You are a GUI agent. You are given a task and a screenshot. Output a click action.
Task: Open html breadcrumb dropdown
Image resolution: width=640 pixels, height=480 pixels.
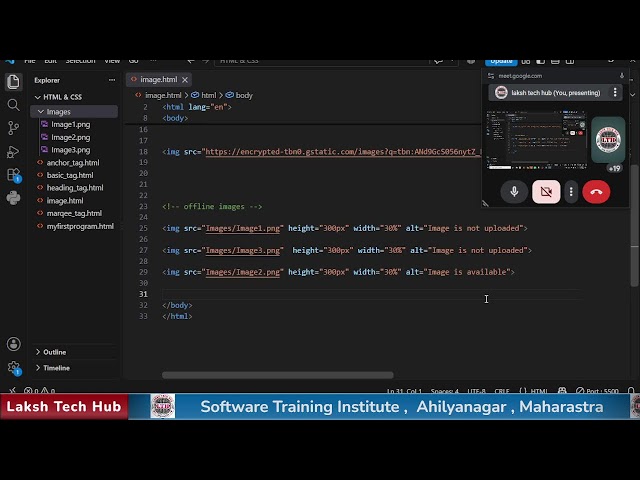[204, 95]
